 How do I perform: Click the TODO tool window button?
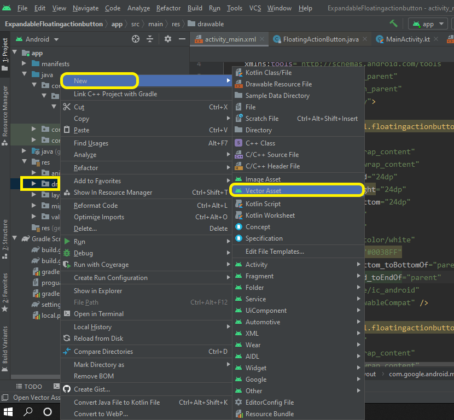click(x=29, y=386)
